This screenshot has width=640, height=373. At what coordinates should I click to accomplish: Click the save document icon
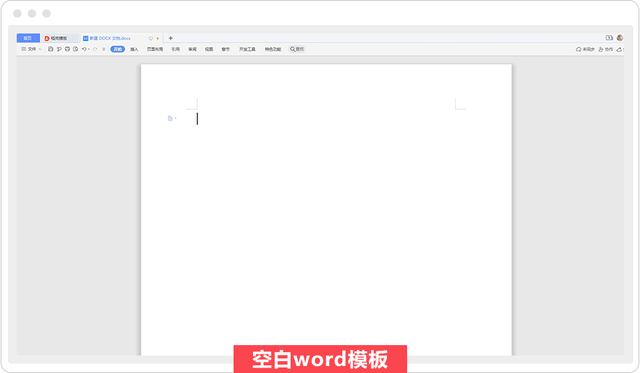pos(51,49)
